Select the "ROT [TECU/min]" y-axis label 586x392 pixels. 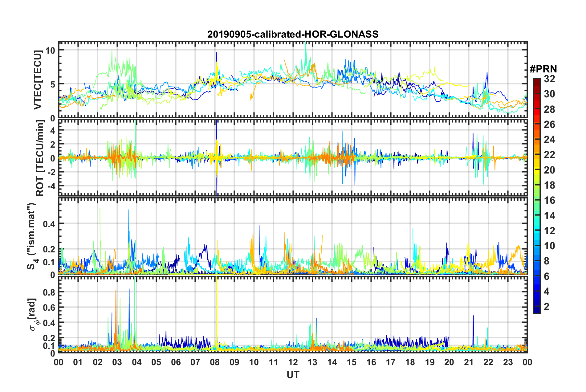[x=40, y=158]
